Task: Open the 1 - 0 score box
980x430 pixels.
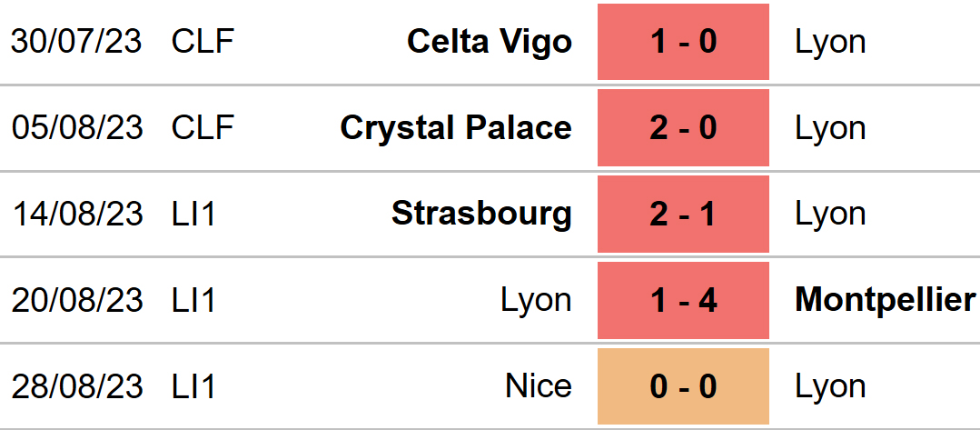Action: click(x=683, y=42)
